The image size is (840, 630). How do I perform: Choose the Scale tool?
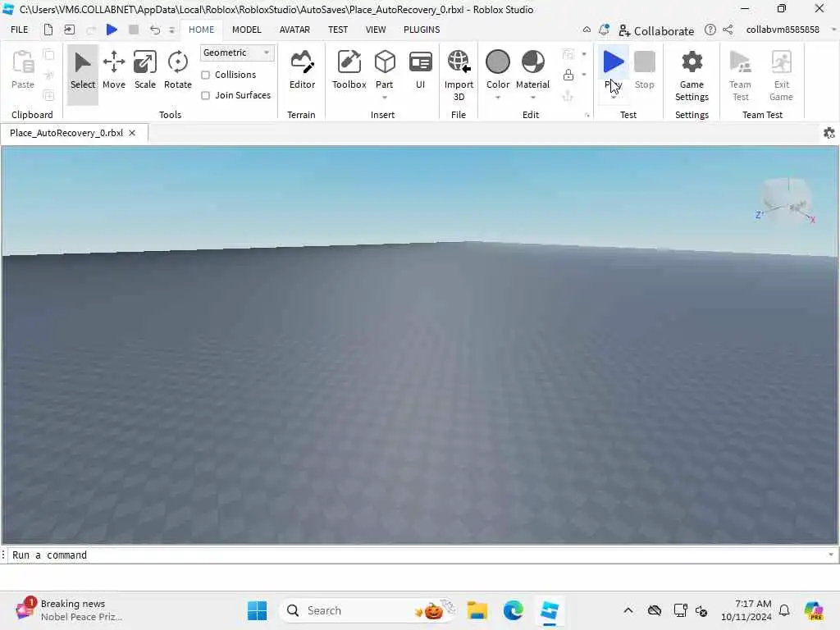[144, 71]
